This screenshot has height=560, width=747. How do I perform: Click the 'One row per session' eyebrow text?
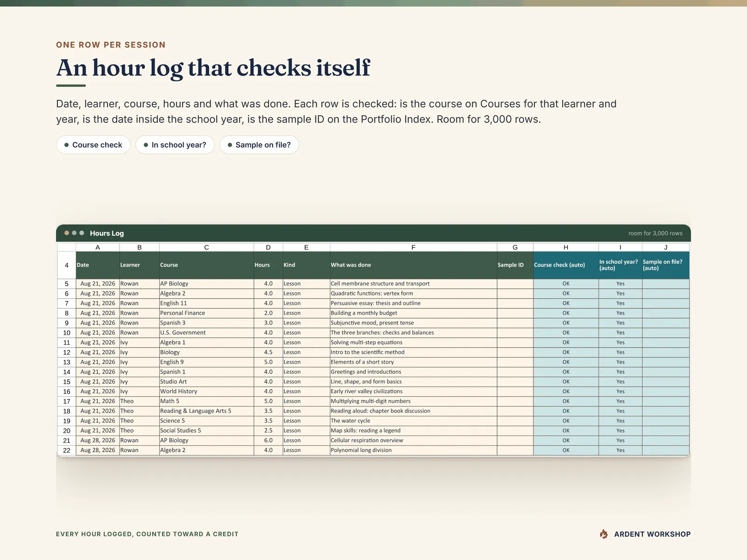tap(111, 45)
